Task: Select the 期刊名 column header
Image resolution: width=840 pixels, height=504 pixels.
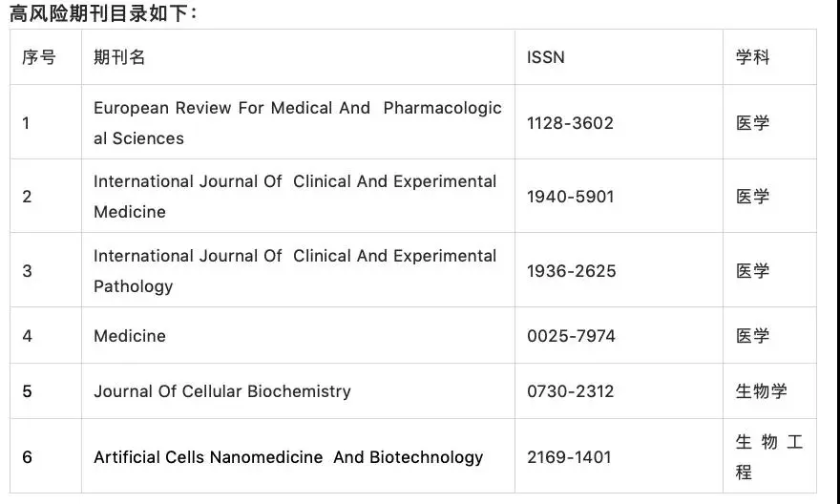Action: click(119, 57)
